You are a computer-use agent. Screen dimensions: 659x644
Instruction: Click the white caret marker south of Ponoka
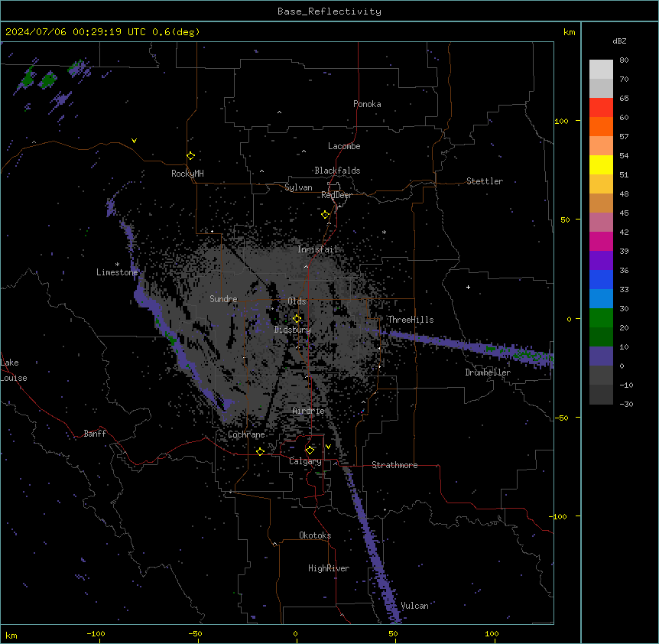pyautogui.click(x=279, y=112)
